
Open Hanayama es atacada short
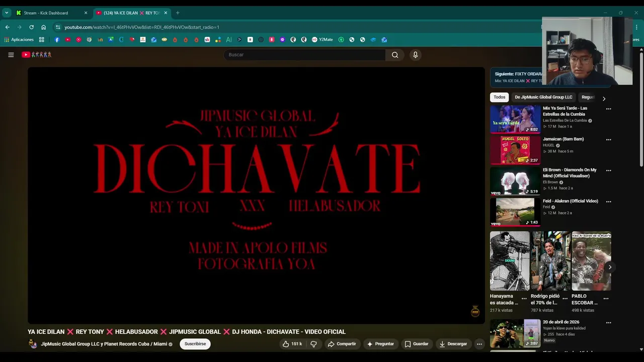[510, 261]
